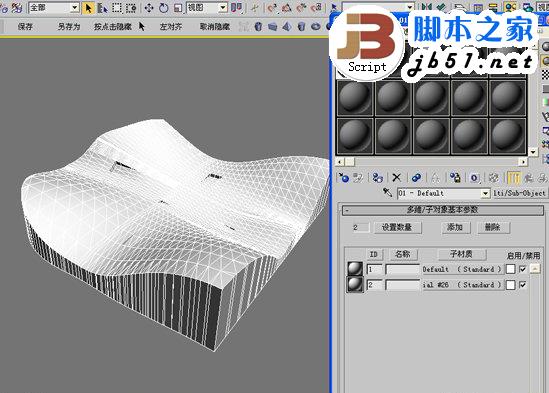Viewport: 549px width, 393px height.
Task: Click the 取消隐藏 toolbar item
Action: [x=215, y=26]
